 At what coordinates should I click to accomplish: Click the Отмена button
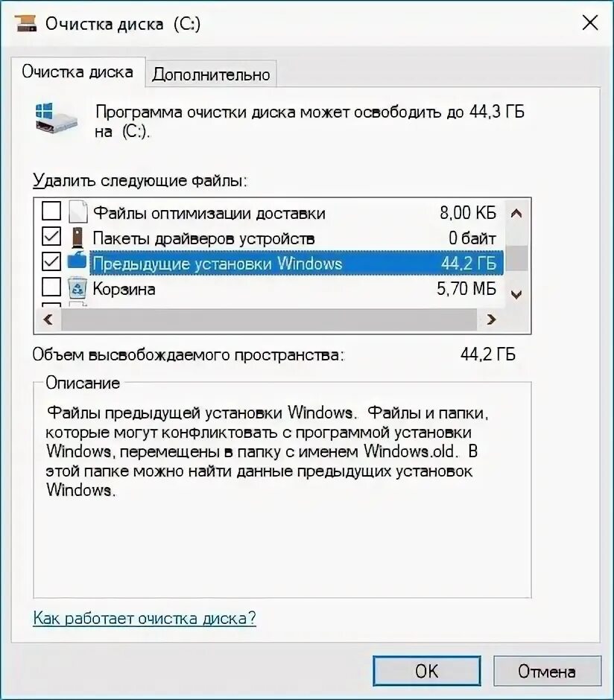pyautogui.click(x=547, y=671)
